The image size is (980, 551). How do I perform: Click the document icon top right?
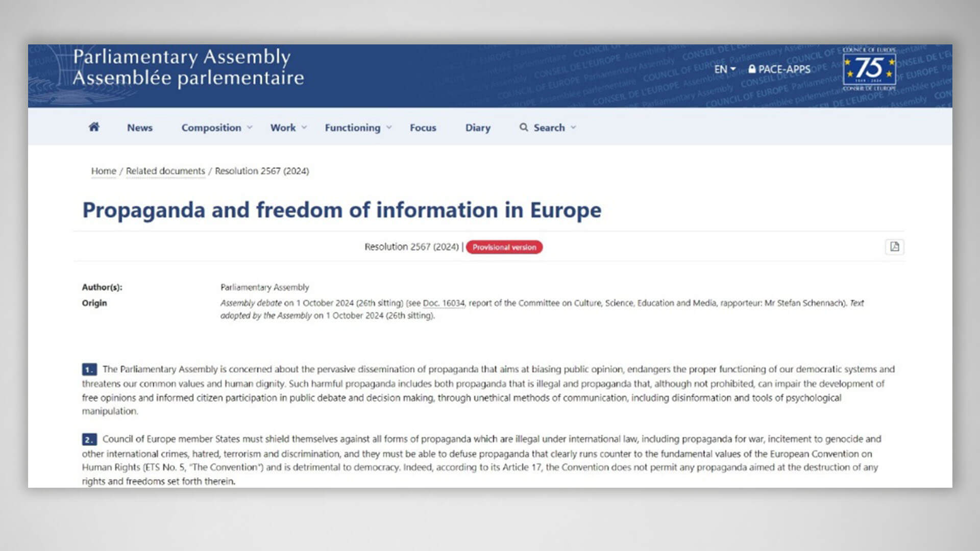[895, 247]
